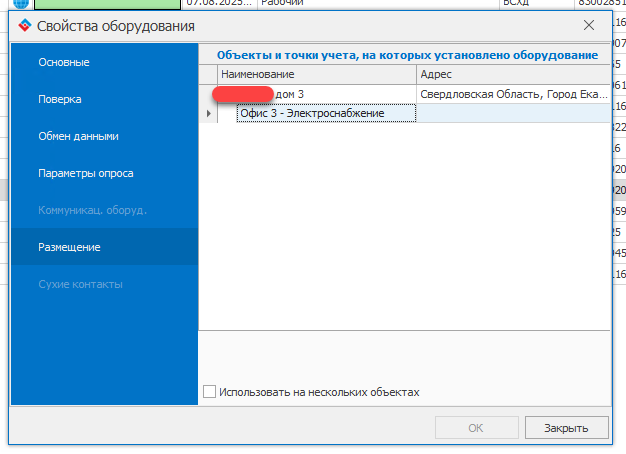Click the Коммуникац. оборуд. sidebar item

click(92, 210)
